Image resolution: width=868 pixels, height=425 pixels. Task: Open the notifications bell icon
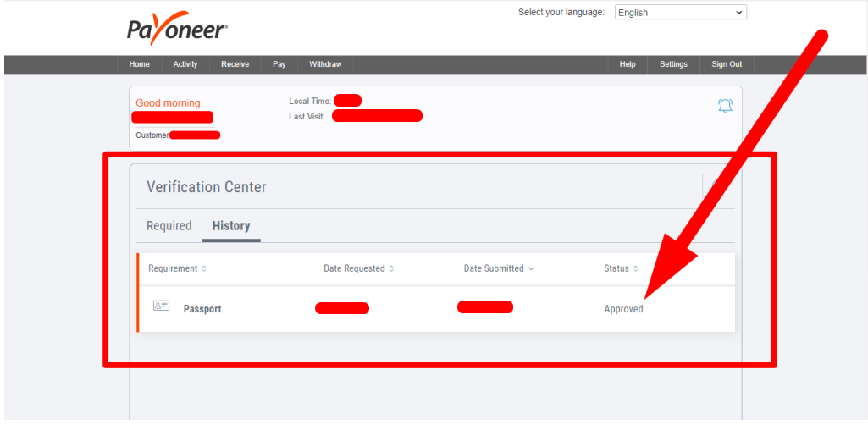tap(725, 106)
